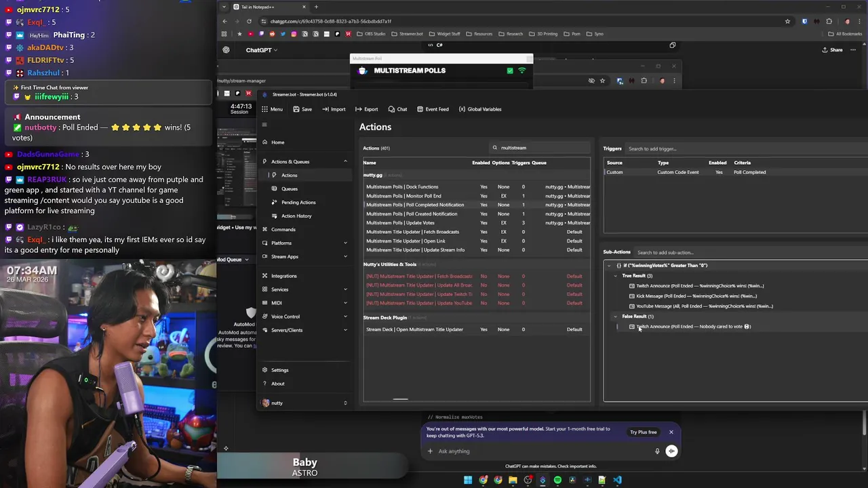This screenshot has height=488, width=868.
Task: Expand Voice Control section chevron
Action: tap(345, 317)
